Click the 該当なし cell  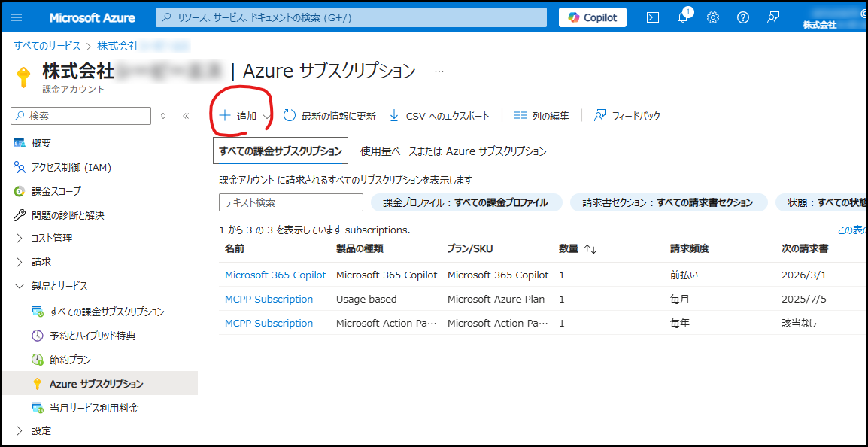[798, 323]
